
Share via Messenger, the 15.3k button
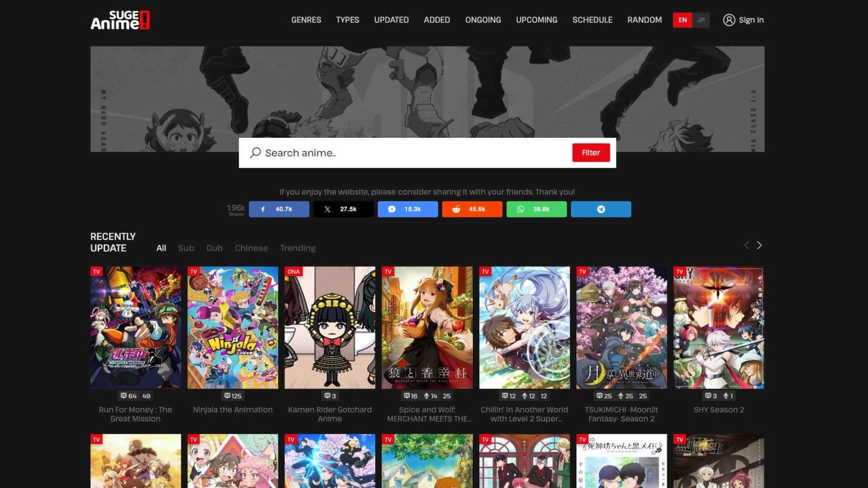coord(408,209)
